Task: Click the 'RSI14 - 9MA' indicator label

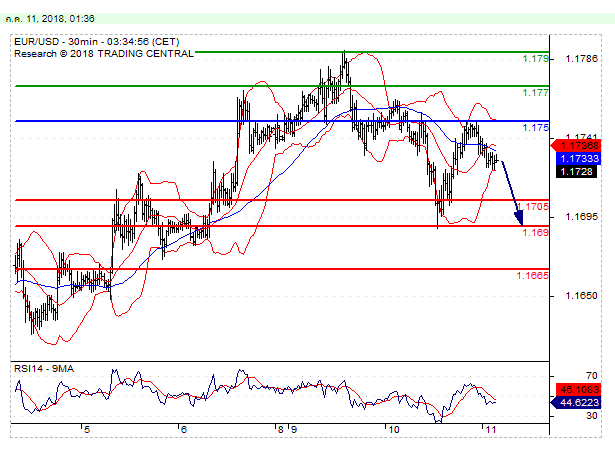Action: coord(44,369)
